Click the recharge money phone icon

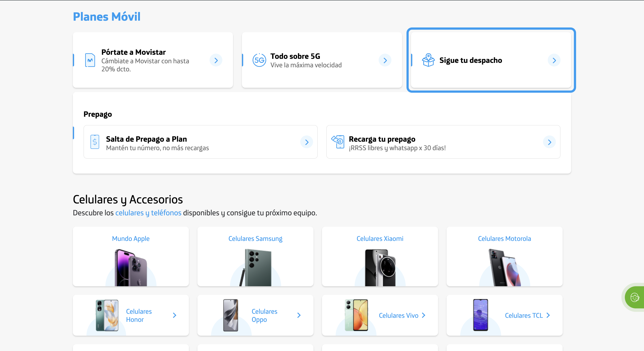pos(338,142)
